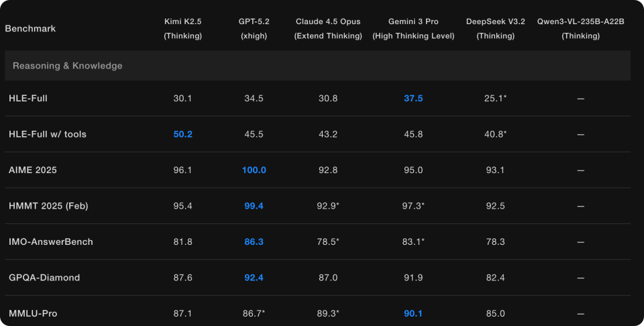Select the highlighted 99.4 HMMT score
This screenshot has width=644, height=326.
point(254,206)
